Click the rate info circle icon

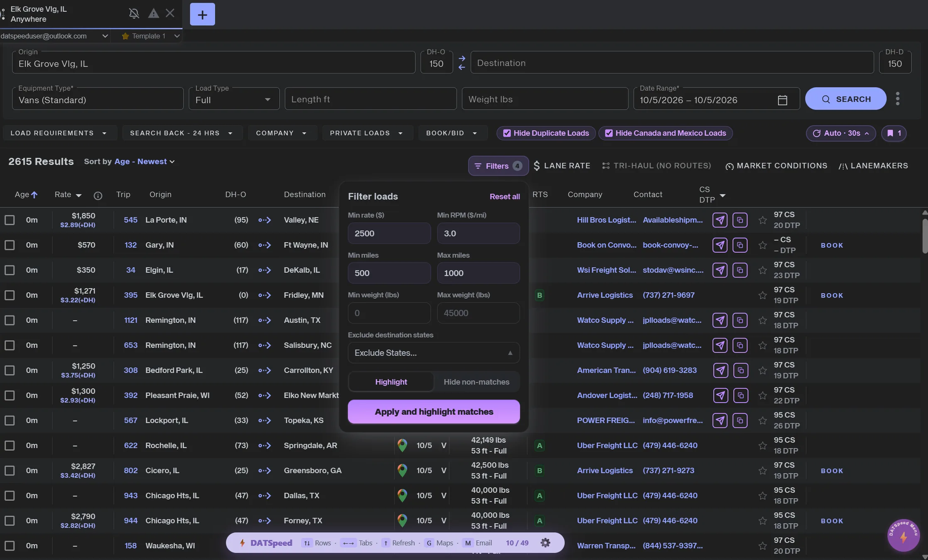click(x=98, y=195)
